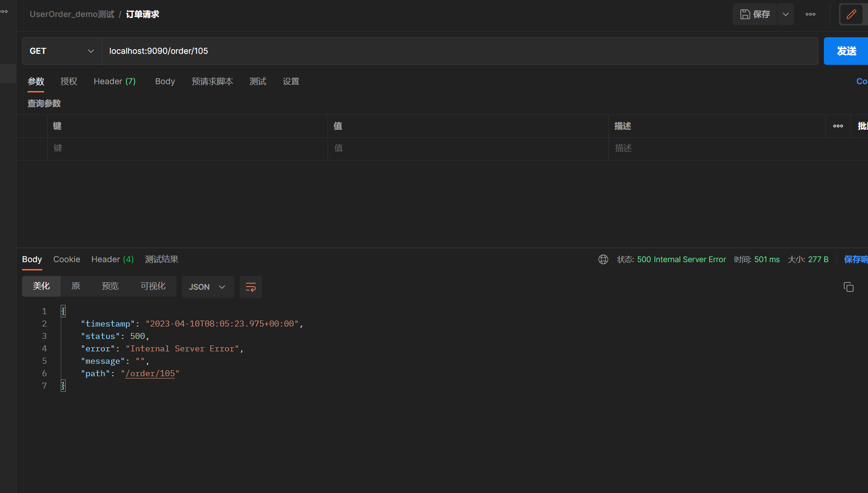The height and width of the screenshot is (493, 868).
Task: Open the more options ellipsis in header
Action: pos(811,14)
